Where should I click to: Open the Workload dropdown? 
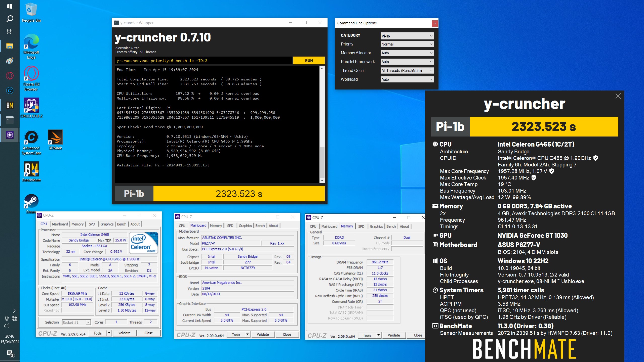pyautogui.click(x=407, y=79)
